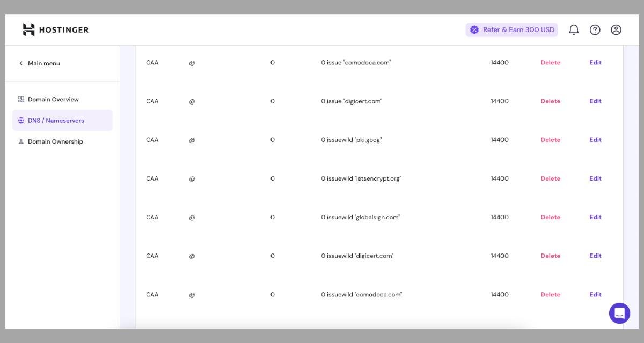Viewport: 644px width, 343px height.
Task: Select the text 0 issuewild "pki.goog"
Action: coord(352,140)
